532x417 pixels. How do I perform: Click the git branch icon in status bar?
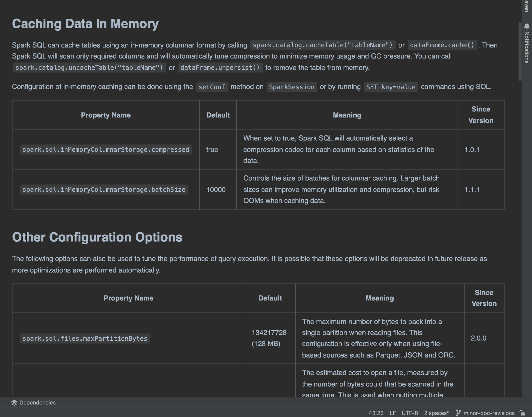click(x=458, y=413)
